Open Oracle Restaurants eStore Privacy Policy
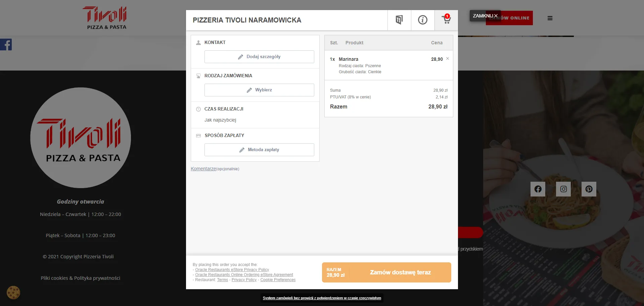Viewport: 644px width, 306px height. (x=232, y=270)
